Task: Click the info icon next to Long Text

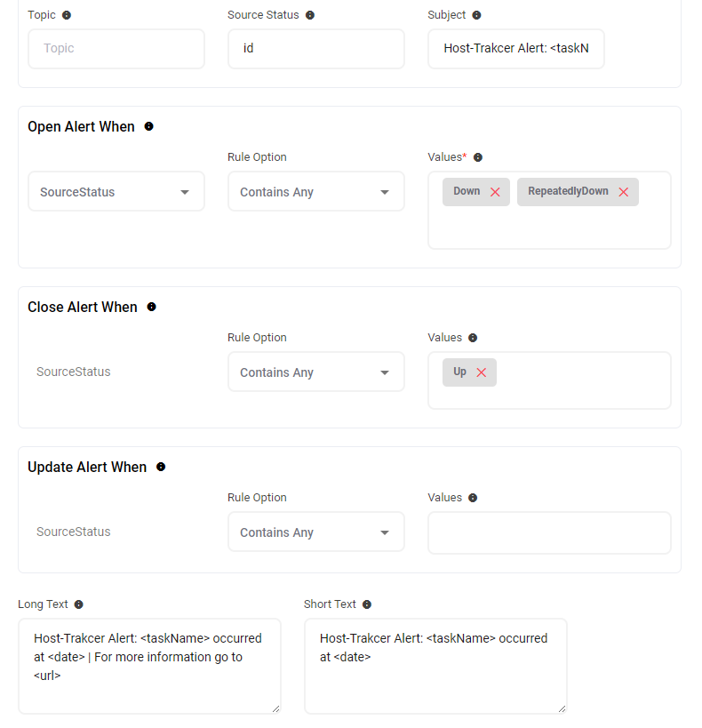Action: [x=79, y=604]
